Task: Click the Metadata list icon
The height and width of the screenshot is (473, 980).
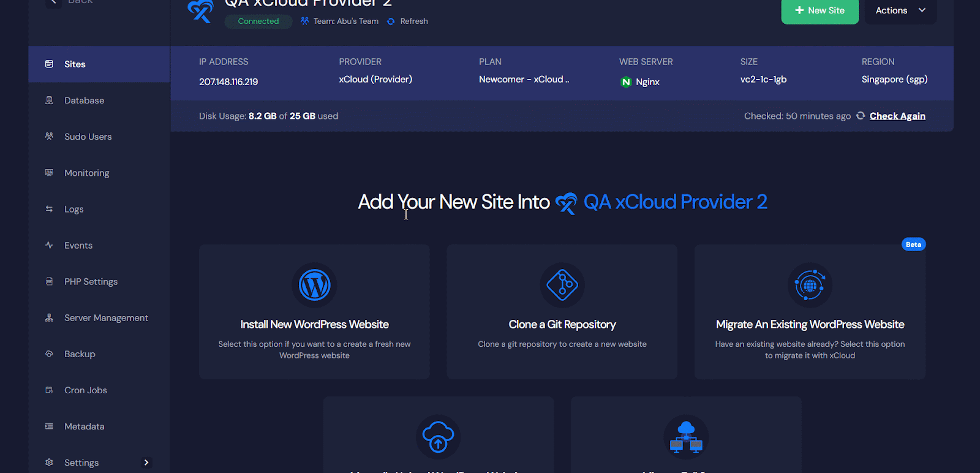Action: [49, 425]
